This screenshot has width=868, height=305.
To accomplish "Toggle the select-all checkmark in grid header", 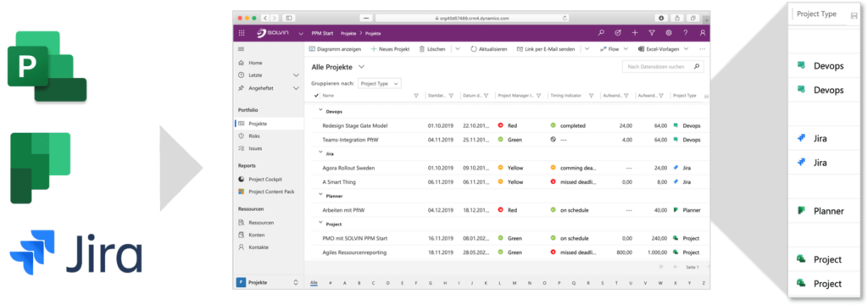I will [316, 95].
